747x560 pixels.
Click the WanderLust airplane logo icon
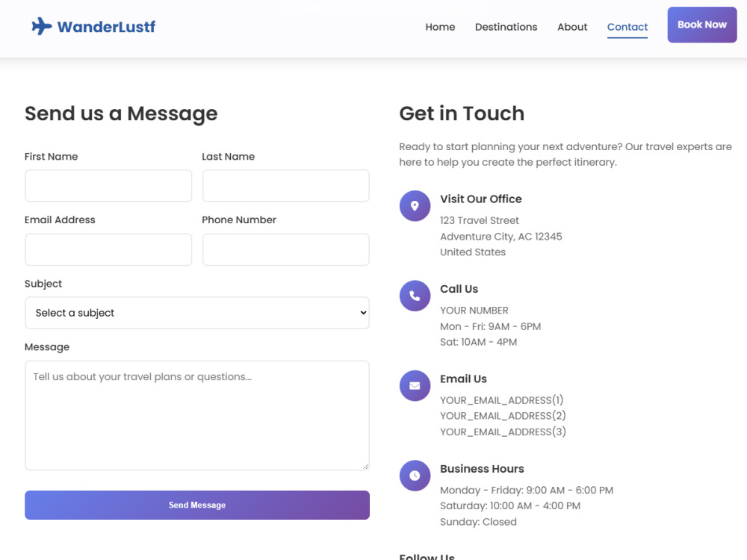(42, 26)
